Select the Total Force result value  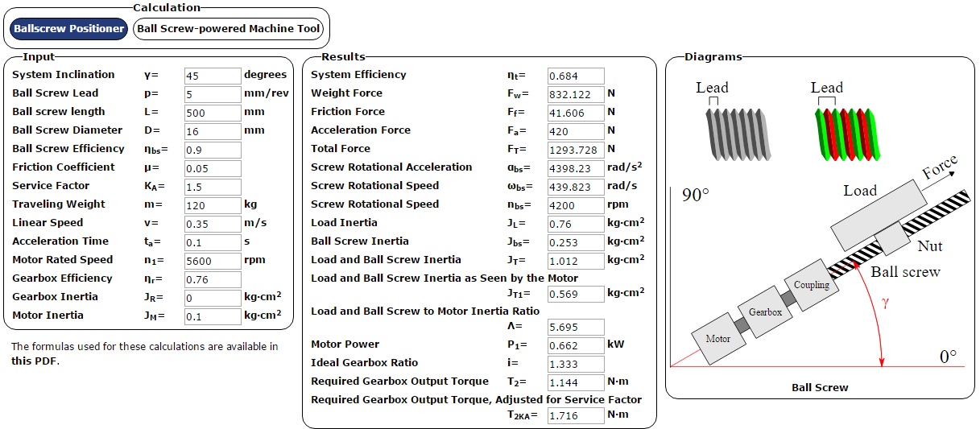576,150
